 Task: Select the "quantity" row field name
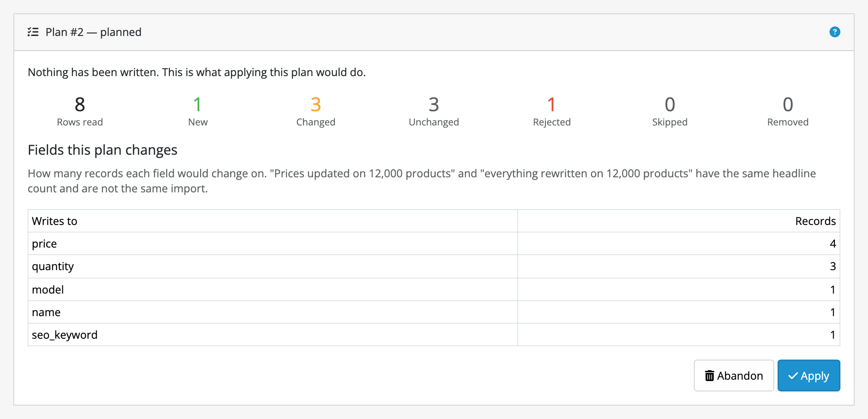click(x=53, y=266)
